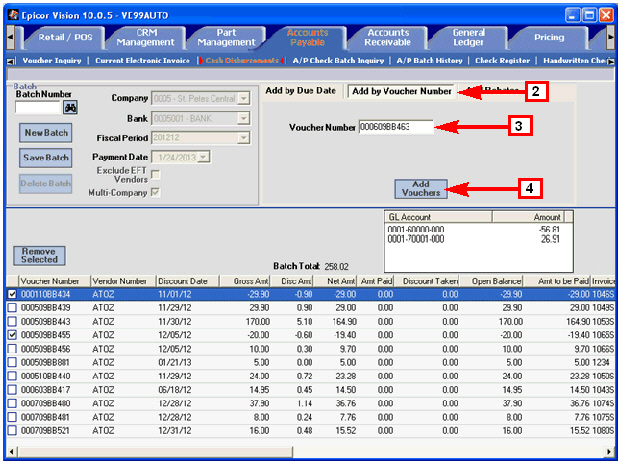Uncheck voucher 000509BB455 checkbox

12,335
